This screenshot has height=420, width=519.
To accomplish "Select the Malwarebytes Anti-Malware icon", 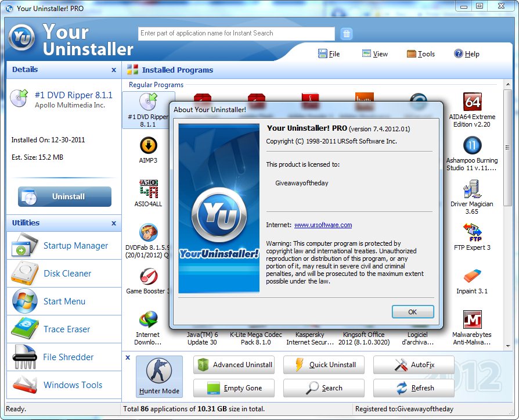I will [473, 320].
